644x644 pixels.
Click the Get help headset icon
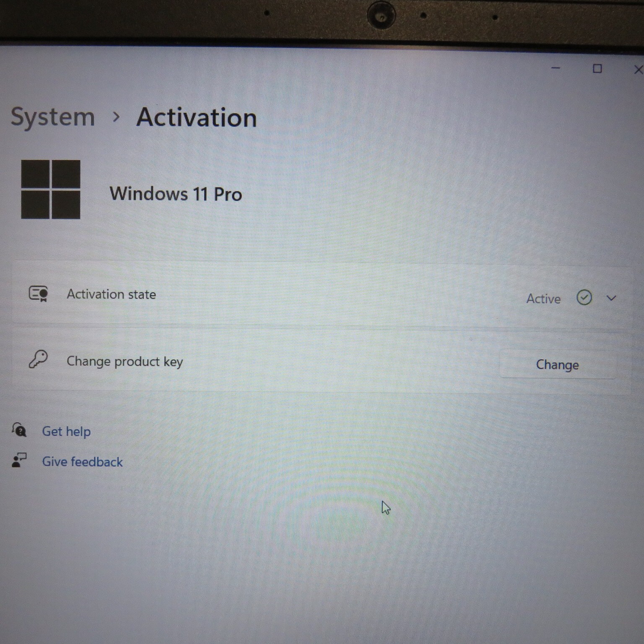pyautogui.click(x=19, y=430)
